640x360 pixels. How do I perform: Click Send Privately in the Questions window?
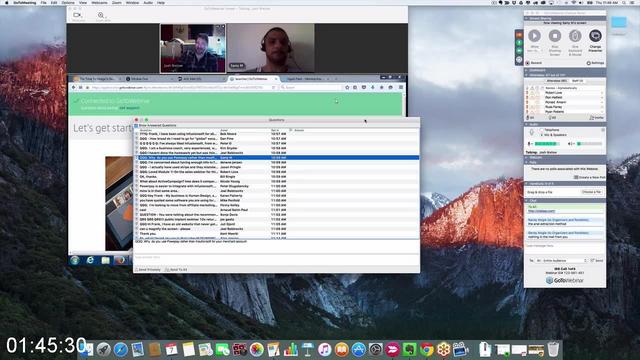point(148,270)
